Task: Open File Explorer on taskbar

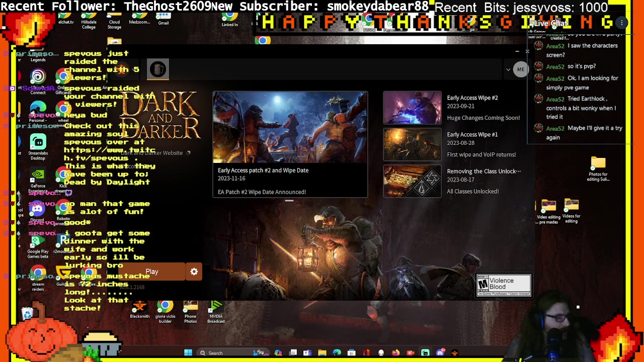Action: click(x=322, y=353)
